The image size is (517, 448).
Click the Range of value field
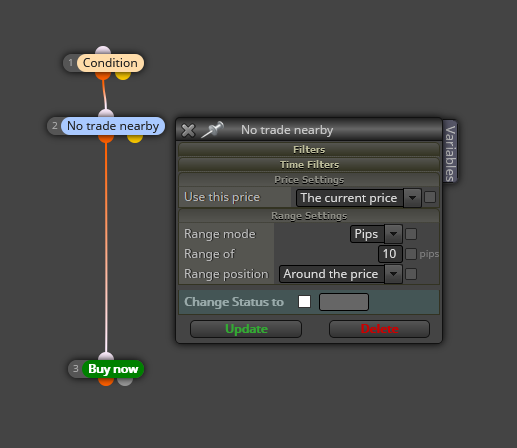tap(390, 254)
